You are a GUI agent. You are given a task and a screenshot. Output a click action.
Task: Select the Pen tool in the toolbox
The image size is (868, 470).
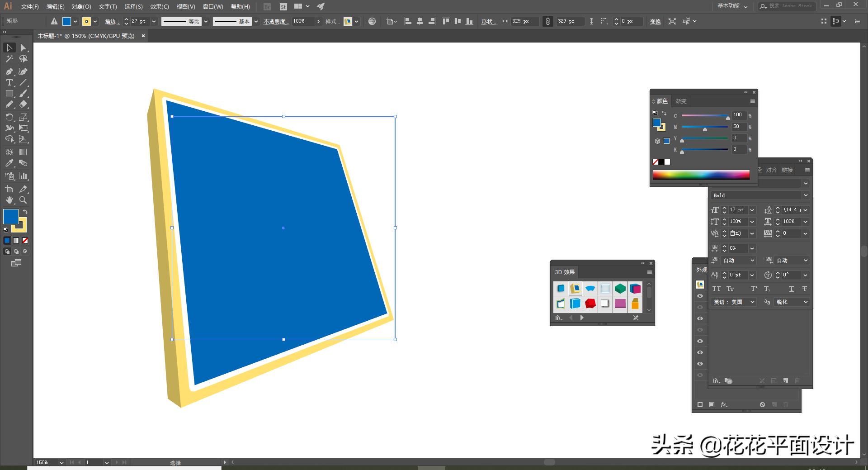click(x=9, y=71)
